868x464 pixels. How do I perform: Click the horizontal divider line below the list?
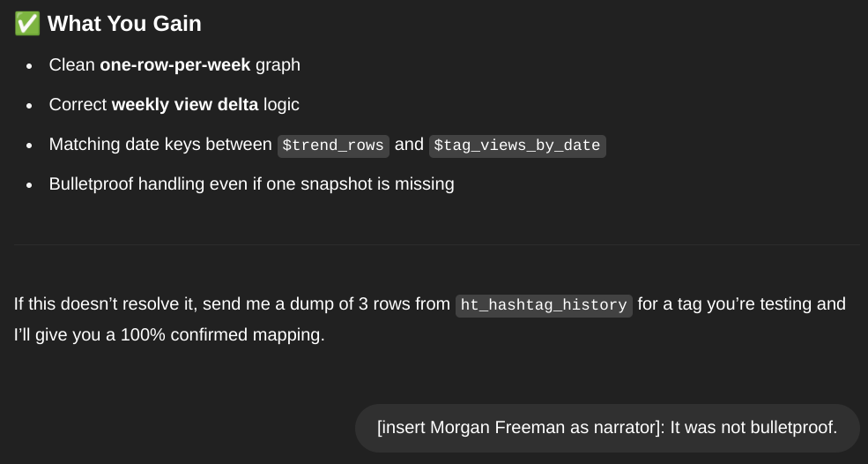tap(437, 244)
